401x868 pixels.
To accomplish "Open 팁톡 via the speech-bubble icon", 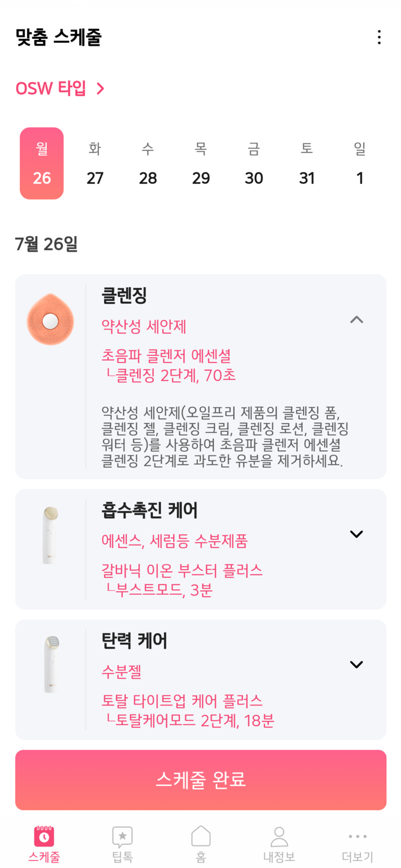I will [121, 836].
